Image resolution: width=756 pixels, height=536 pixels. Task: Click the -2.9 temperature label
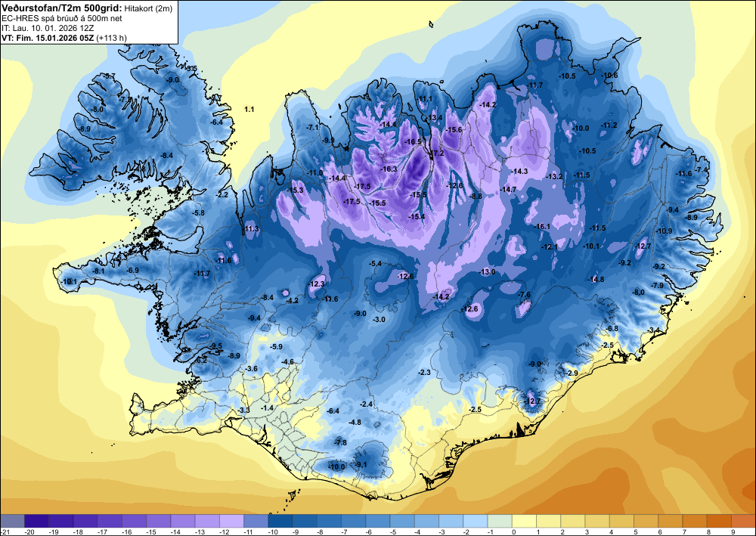572,373
